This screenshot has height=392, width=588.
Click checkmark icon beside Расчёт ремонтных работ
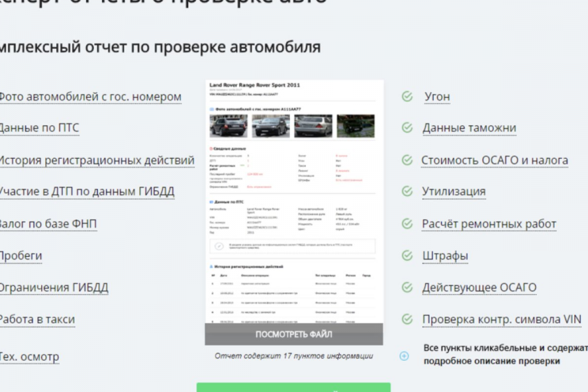click(x=407, y=224)
